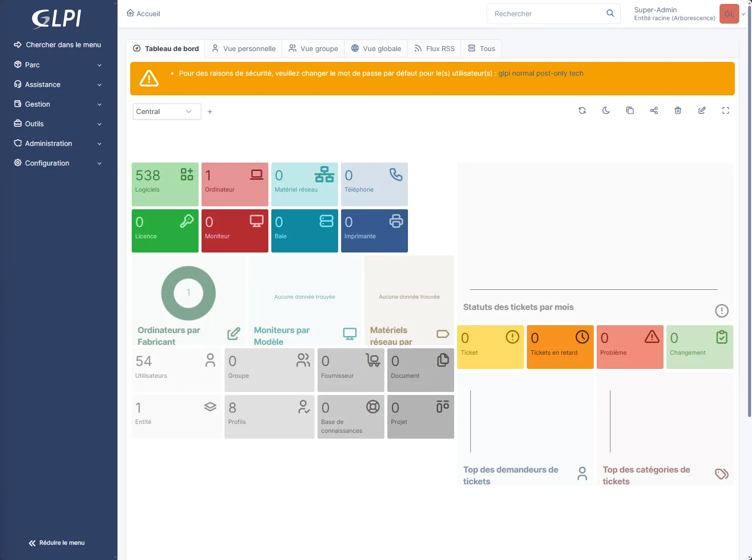Expand the Parc menu
Viewport: 752px width, 560px height.
[x=58, y=65]
